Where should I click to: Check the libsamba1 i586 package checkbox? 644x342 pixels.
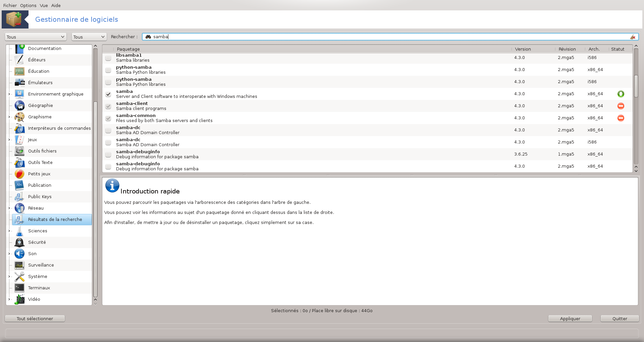click(x=108, y=58)
